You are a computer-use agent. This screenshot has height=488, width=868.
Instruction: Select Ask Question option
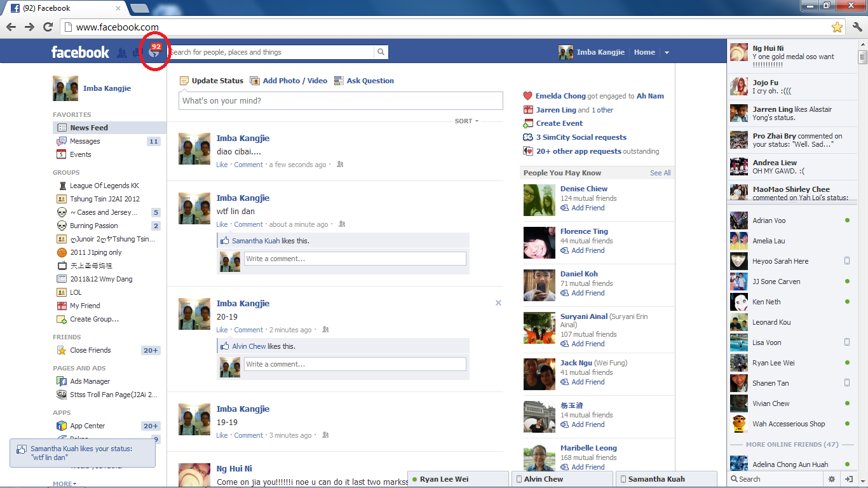(x=364, y=81)
